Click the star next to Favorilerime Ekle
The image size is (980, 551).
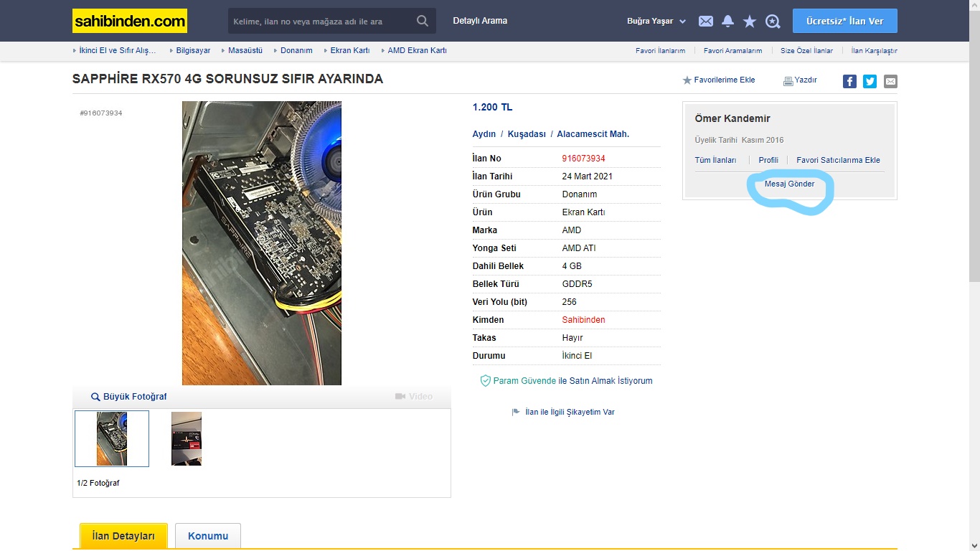click(x=687, y=80)
